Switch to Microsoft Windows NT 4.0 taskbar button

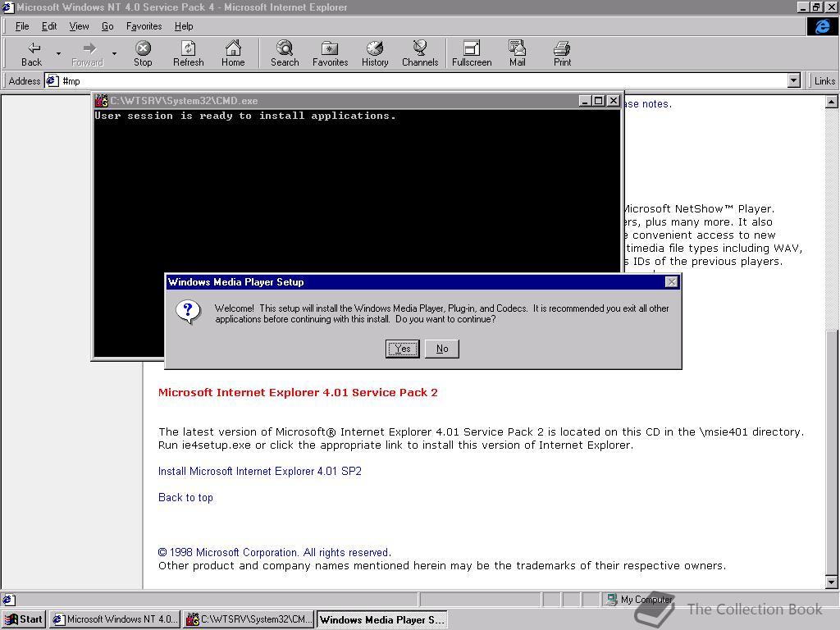115,619
